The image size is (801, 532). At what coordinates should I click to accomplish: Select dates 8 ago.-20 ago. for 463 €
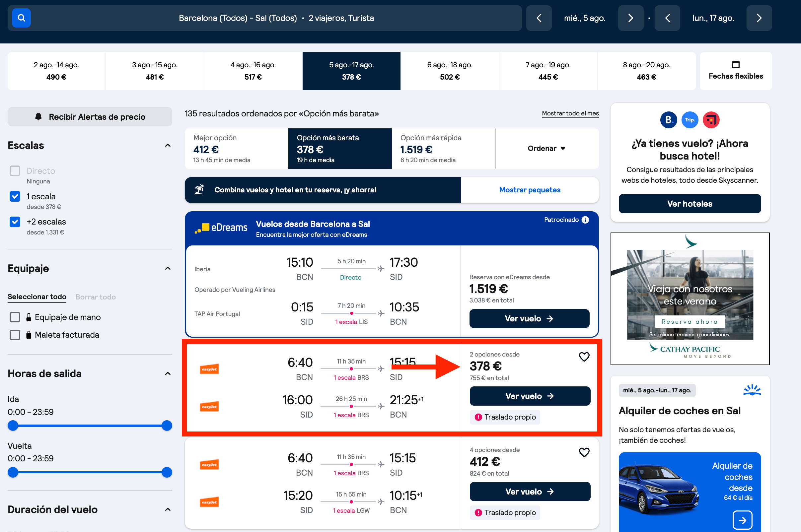point(647,71)
